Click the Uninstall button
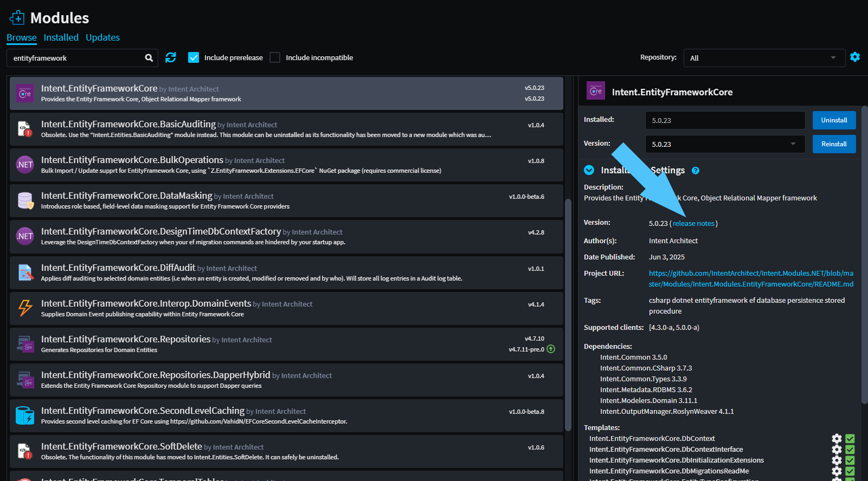Viewport: 868px width, 481px height. [834, 120]
